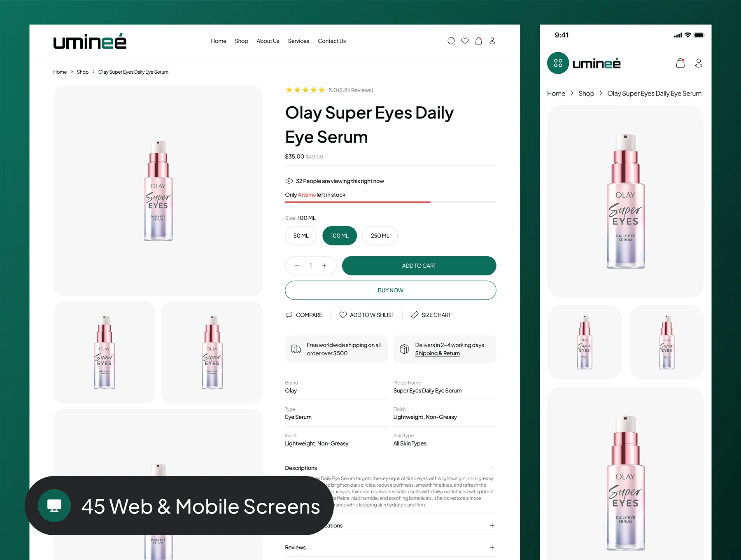Select the 250 ML size option
Screen dimensions: 741x560
(380, 236)
